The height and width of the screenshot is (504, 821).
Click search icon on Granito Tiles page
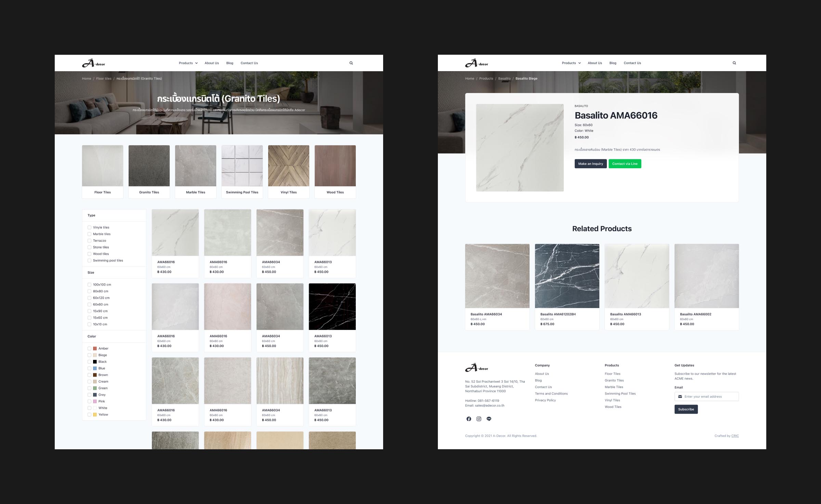click(351, 63)
